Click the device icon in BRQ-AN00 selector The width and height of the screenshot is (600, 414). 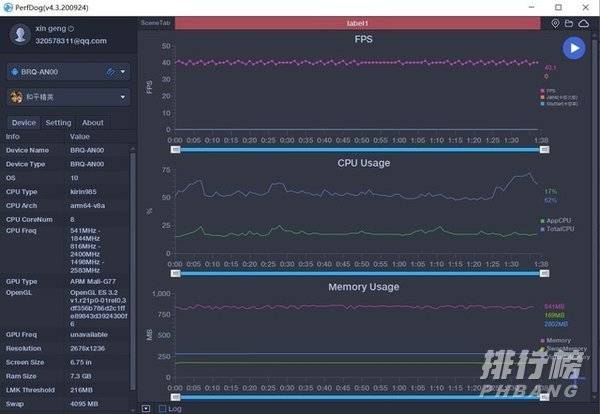[15, 72]
